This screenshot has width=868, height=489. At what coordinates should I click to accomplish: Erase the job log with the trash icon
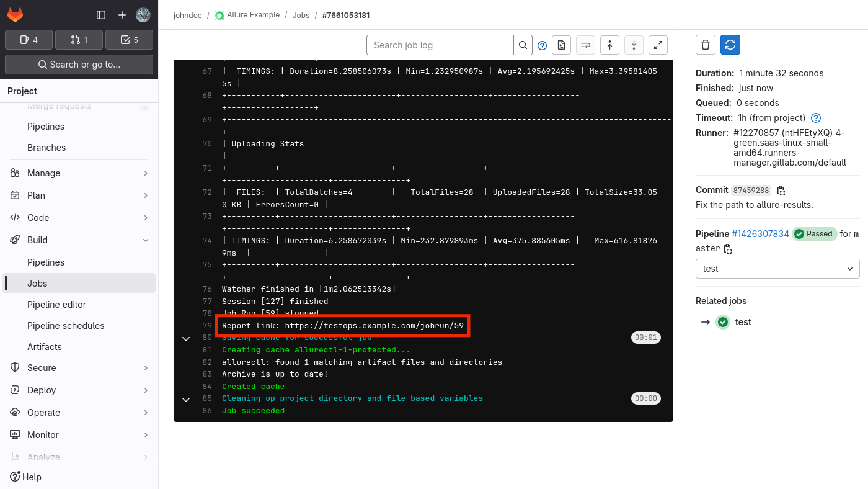pos(706,44)
